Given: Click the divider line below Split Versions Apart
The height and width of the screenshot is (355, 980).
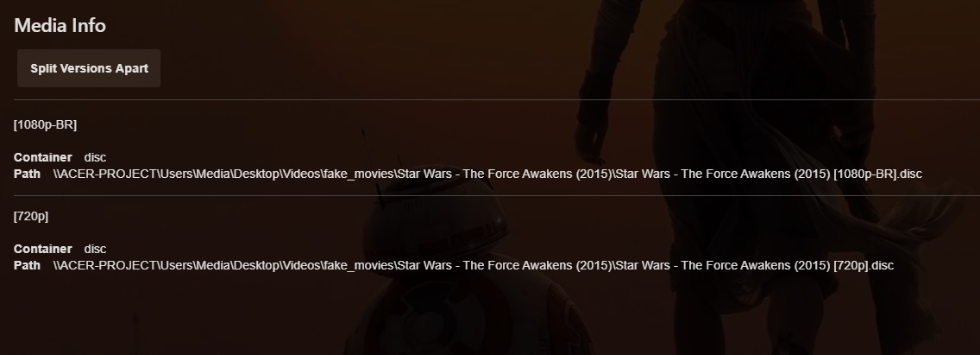Looking at the screenshot, I should [497, 99].
